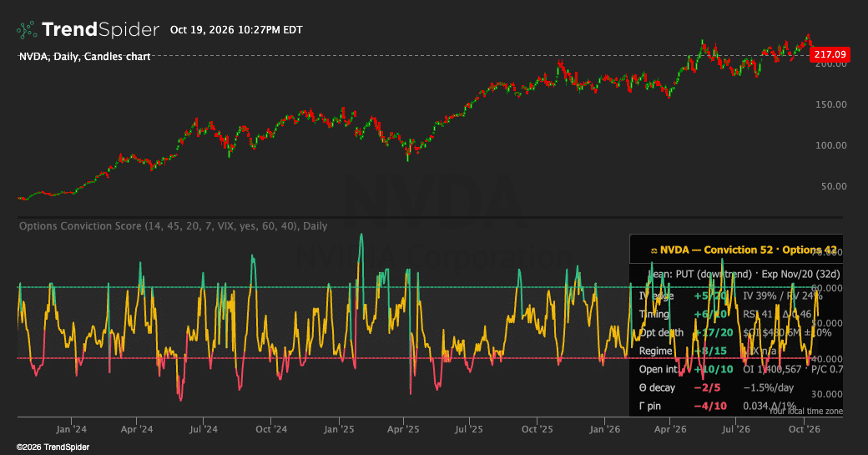Click the "Open int" row label
Screen dimensions: 868x455
[x=659, y=369]
